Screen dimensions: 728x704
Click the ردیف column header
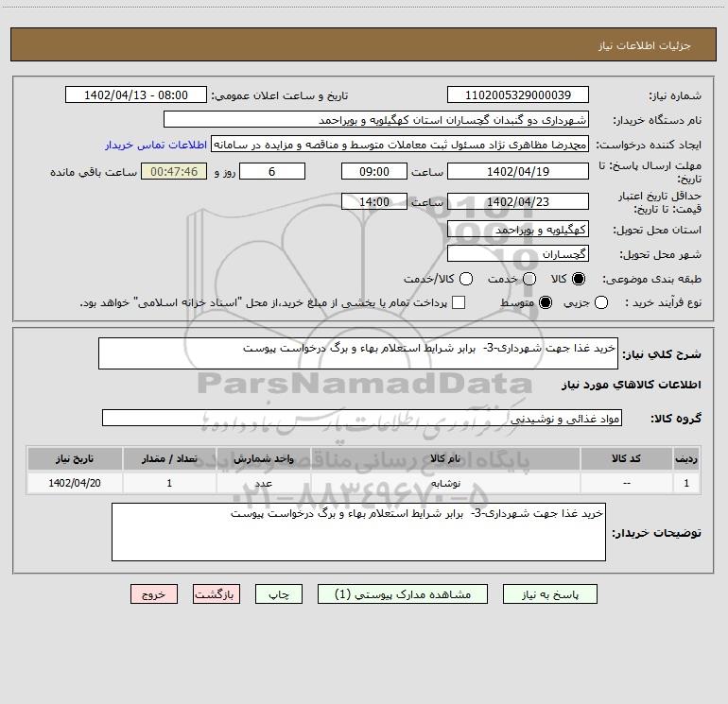coord(686,458)
